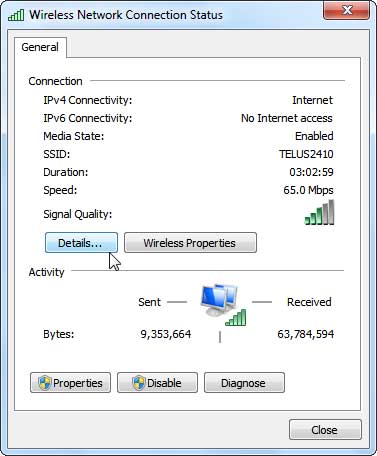The width and height of the screenshot is (377, 456).
Task: Open Wireless Properties
Action: 190,243
